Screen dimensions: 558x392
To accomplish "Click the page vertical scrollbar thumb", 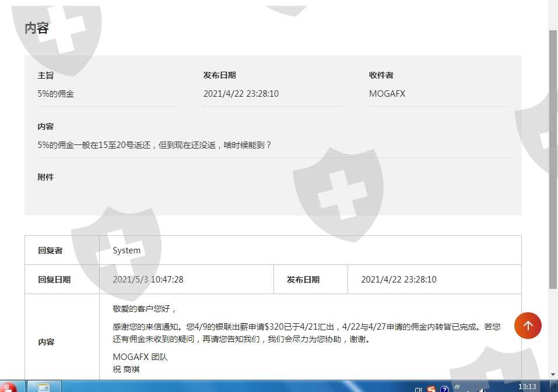I will 553,159.
